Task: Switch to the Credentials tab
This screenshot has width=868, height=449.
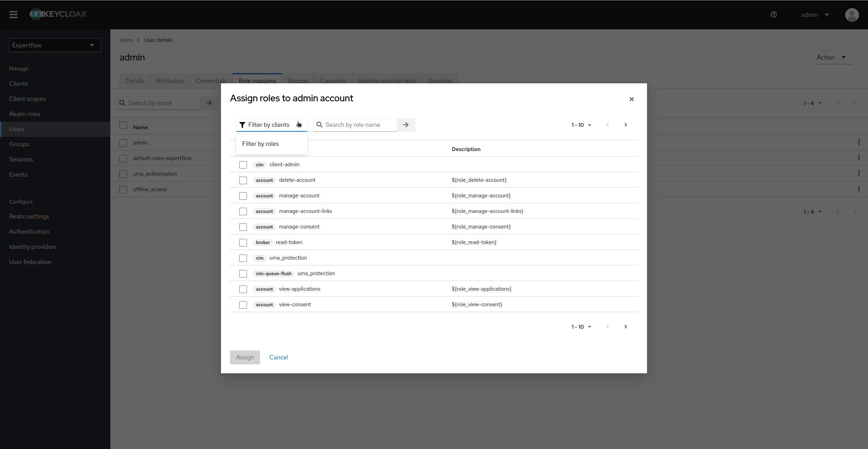Action: point(211,81)
